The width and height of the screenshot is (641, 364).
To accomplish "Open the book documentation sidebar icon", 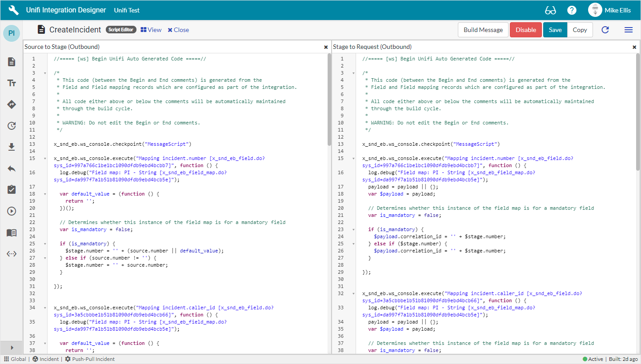I will pos(12,232).
